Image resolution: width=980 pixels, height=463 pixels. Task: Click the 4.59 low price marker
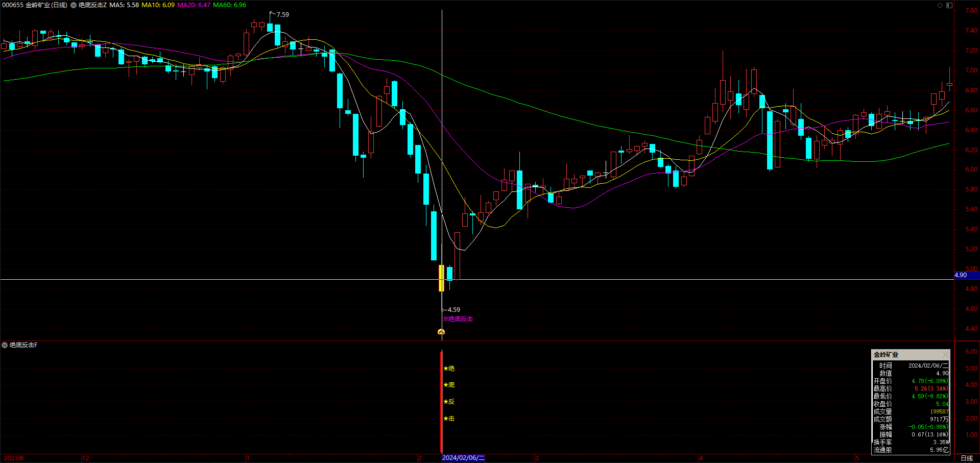click(x=453, y=310)
